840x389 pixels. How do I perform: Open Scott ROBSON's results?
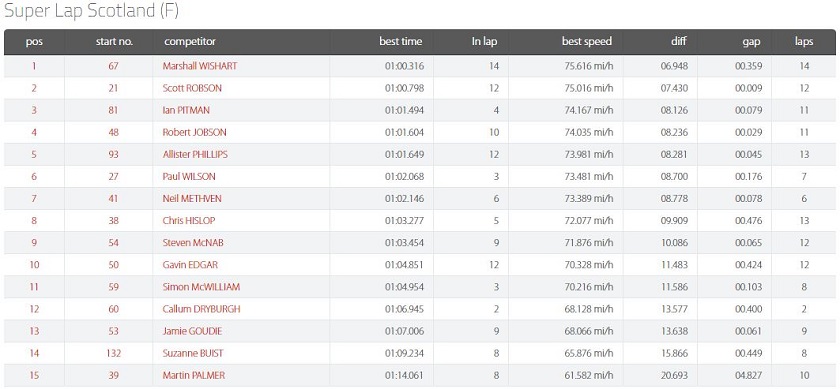coord(192,88)
